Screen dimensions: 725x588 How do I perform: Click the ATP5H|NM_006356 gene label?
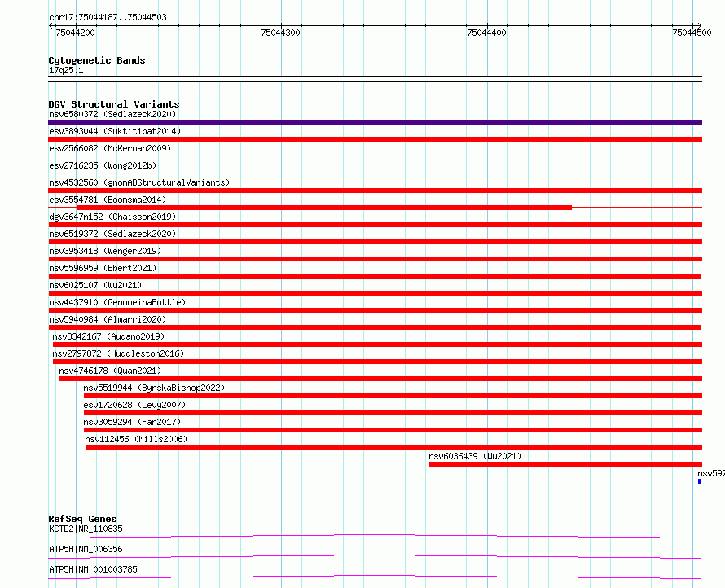(86, 549)
